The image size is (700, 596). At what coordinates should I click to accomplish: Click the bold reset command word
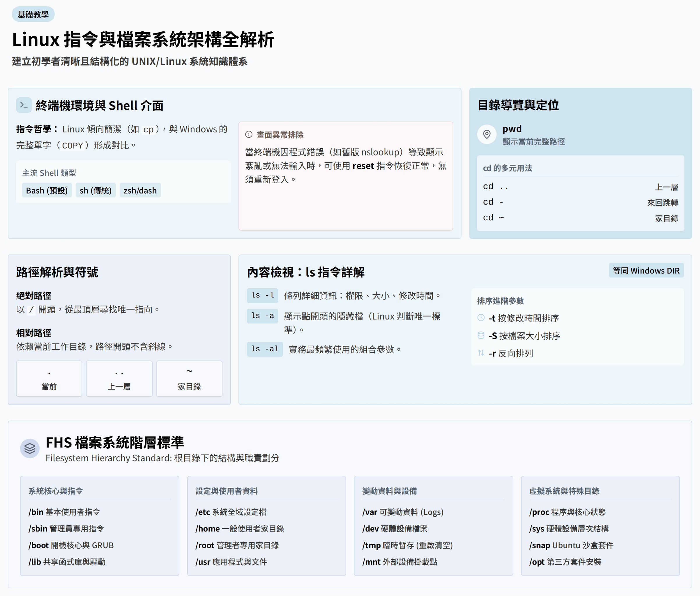(x=363, y=166)
